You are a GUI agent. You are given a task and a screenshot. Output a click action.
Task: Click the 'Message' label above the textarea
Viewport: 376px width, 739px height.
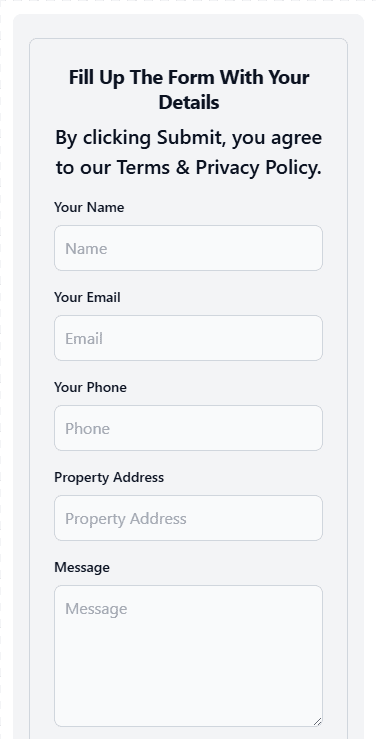82,567
